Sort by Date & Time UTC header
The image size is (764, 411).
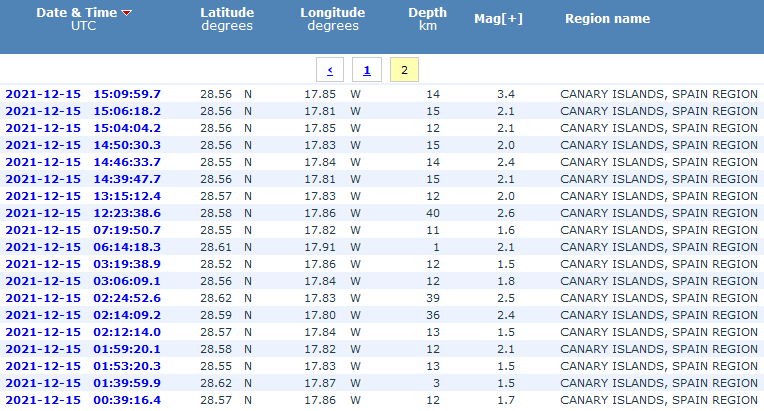click(x=83, y=19)
